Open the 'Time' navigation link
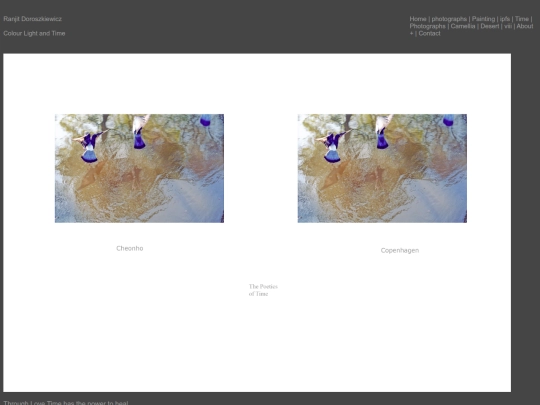 pyautogui.click(x=522, y=19)
